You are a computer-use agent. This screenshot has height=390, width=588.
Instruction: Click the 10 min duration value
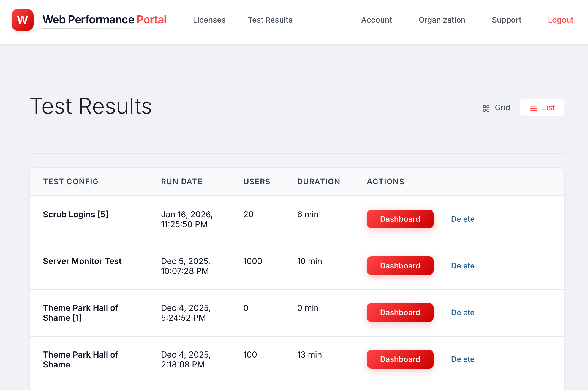pyautogui.click(x=309, y=261)
